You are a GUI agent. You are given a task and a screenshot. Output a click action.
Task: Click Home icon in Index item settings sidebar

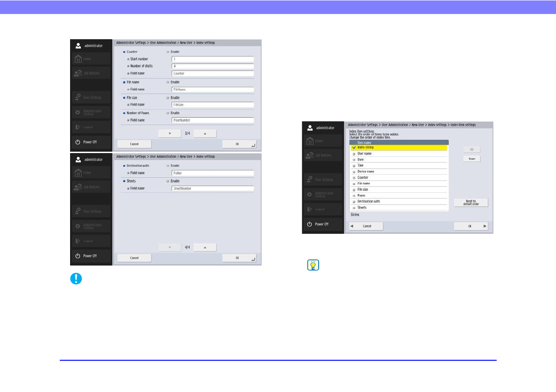coord(309,141)
